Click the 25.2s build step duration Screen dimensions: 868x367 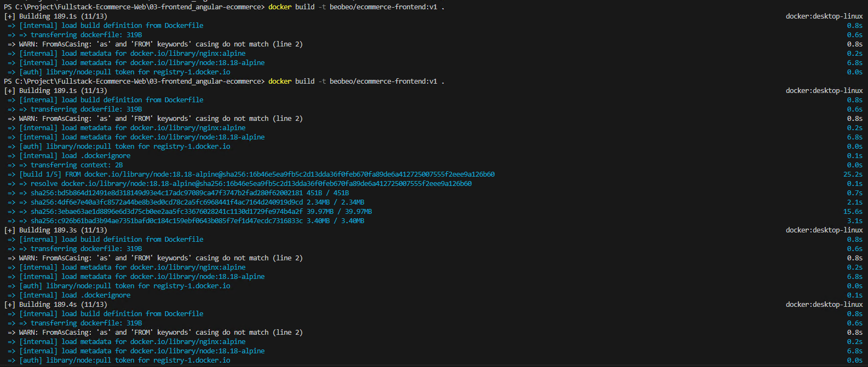coord(853,174)
